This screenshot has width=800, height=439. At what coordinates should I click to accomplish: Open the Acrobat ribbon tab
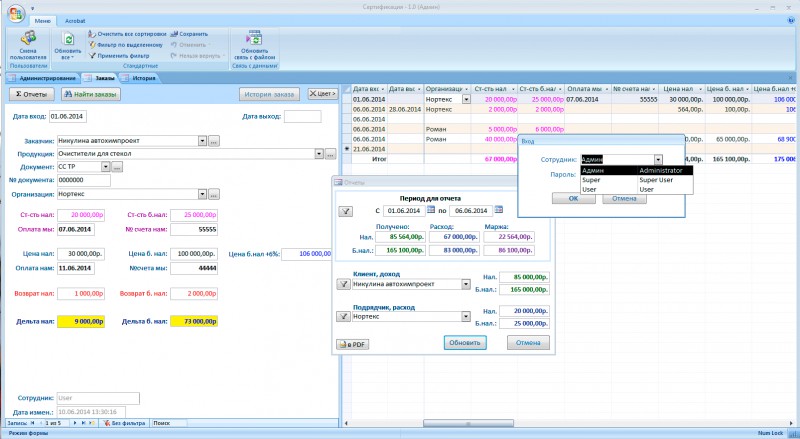click(75, 21)
